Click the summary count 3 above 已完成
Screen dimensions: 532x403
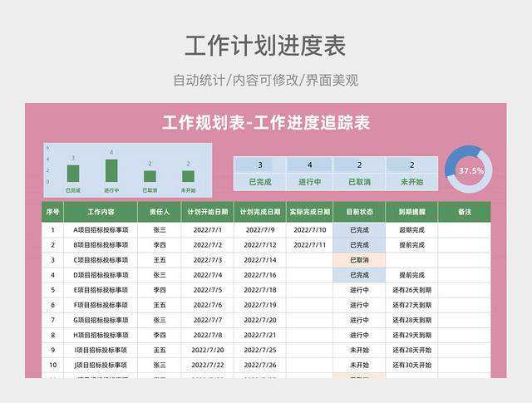point(260,165)
